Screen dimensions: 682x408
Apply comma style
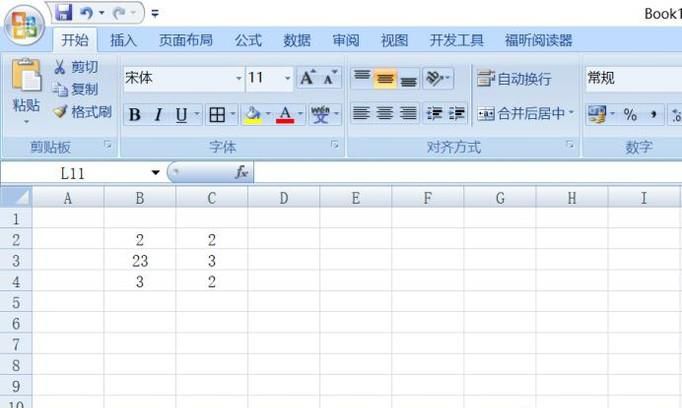point(653,114)
